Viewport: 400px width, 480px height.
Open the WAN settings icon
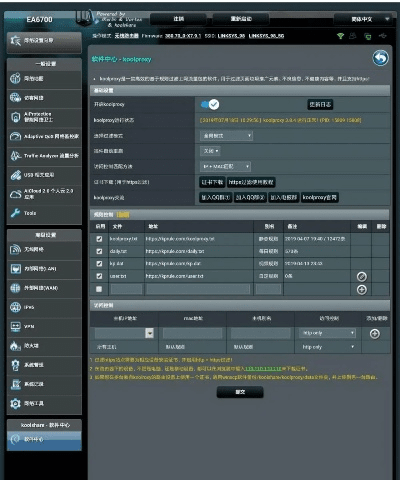[16, 288]
